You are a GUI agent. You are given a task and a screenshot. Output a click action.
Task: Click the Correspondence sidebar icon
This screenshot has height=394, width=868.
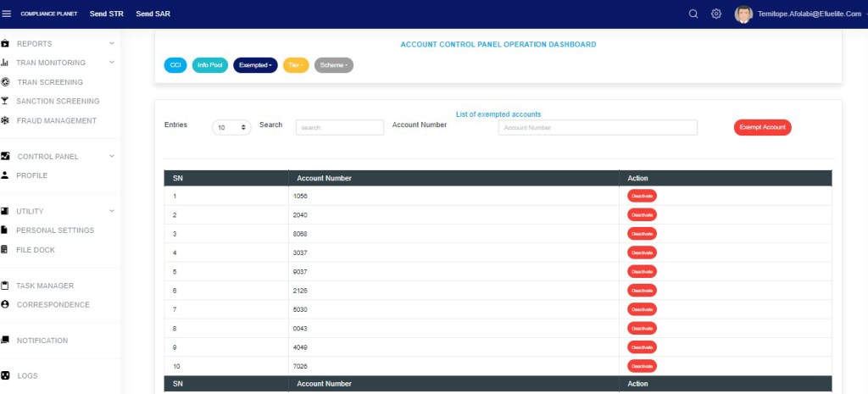[5, 304]
